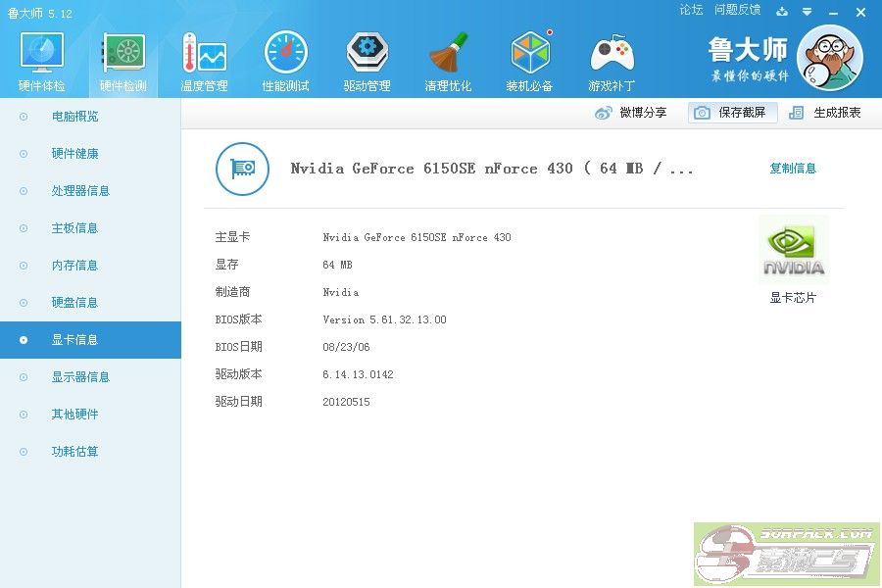Open 驱动管理 driver management icon
882x588 pixels.
point(367,52)
